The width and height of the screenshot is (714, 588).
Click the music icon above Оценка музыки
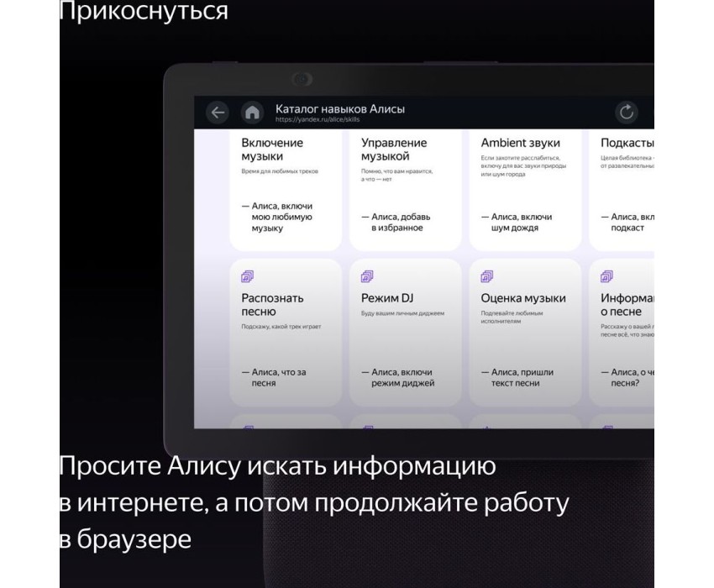[486, 276]
